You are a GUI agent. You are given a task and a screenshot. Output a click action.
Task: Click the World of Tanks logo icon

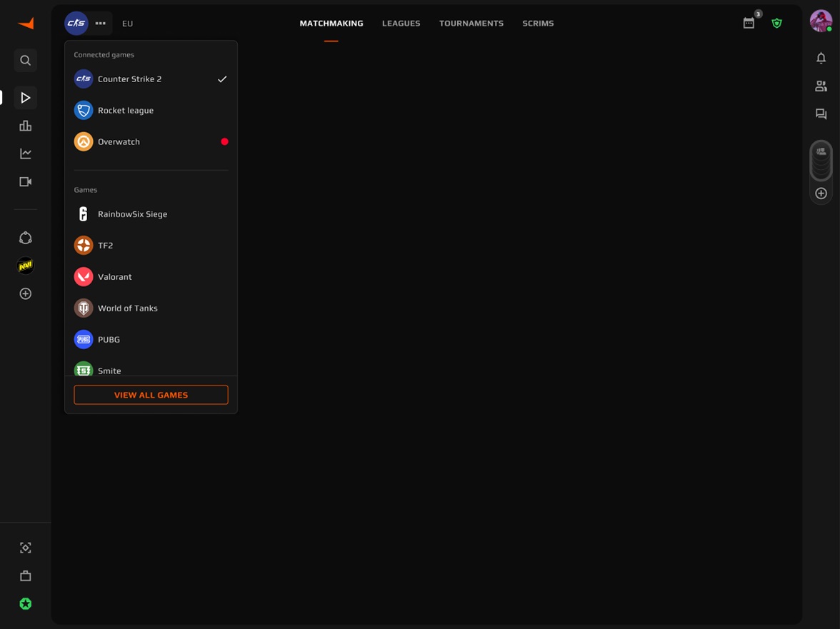[x=84, y=308]
